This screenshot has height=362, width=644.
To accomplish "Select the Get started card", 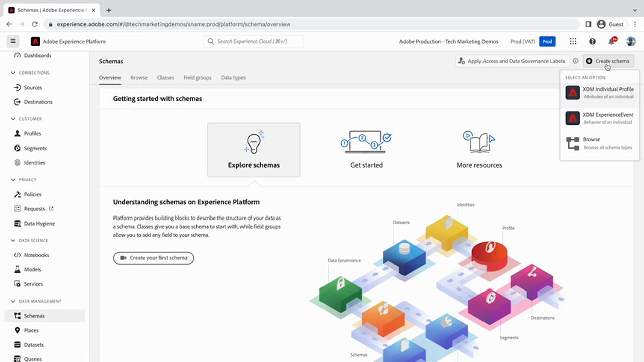I will [366, 150].
